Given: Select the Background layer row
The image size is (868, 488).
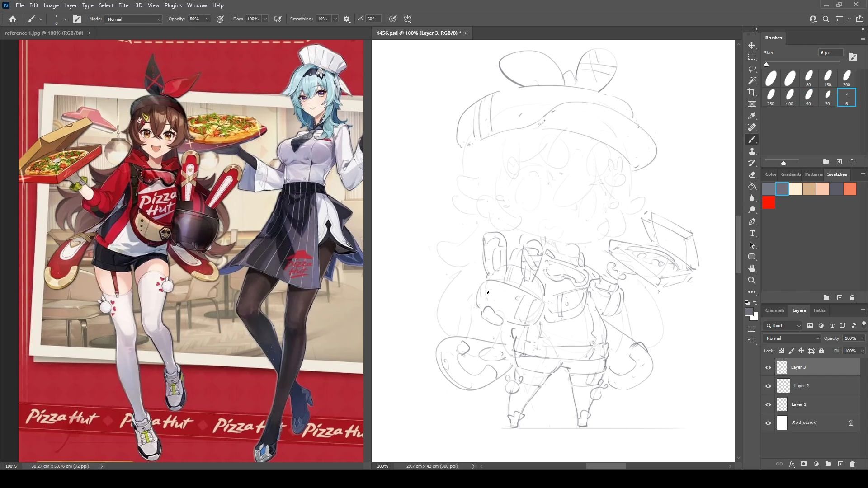Looking at the screenshot, I should (x=811, y=423).
